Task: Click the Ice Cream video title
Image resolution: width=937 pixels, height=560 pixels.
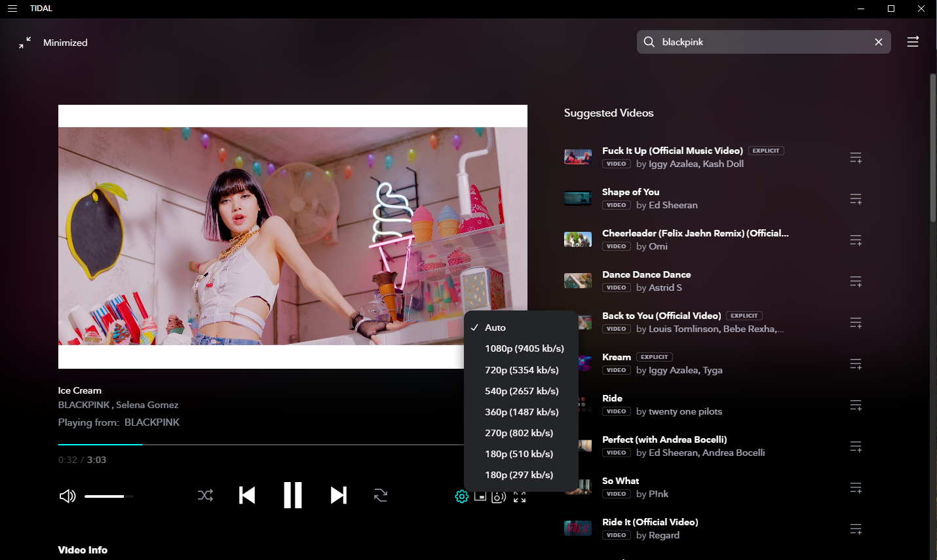Action: pyautogui.click(x=80, y=390)
